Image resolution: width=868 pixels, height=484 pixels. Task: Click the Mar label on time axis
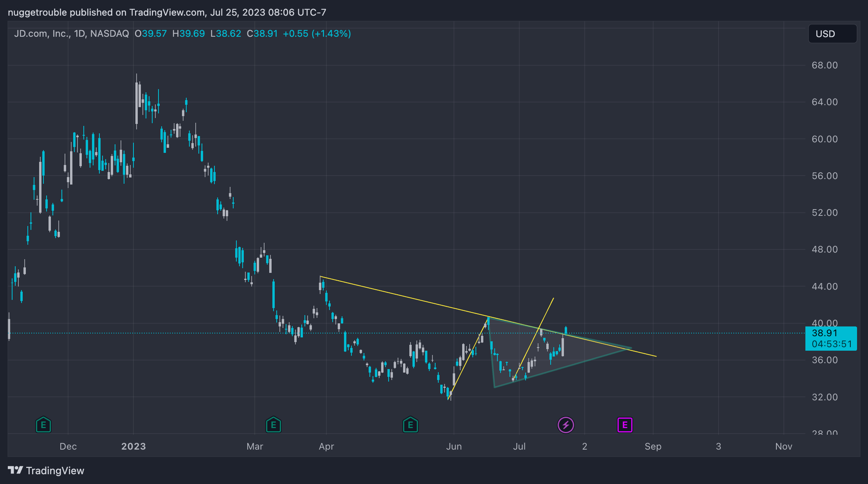tap(255, 446)
